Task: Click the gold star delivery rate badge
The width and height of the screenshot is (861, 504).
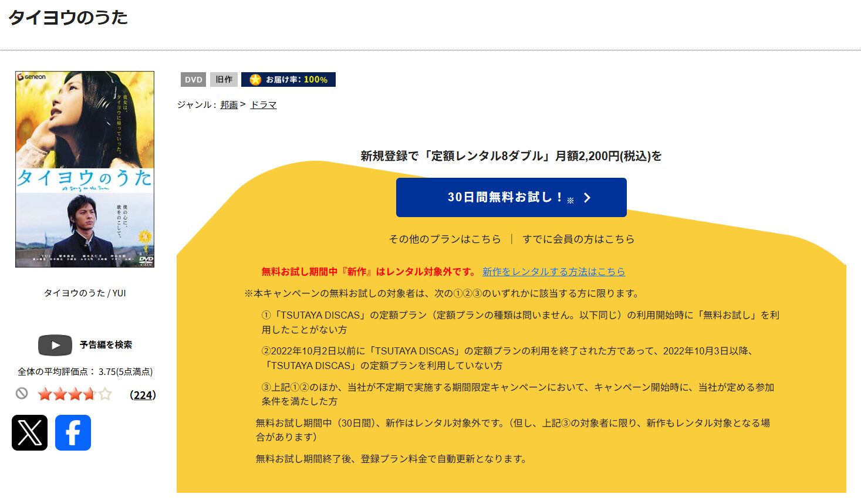Action: [x=288, y=79]
